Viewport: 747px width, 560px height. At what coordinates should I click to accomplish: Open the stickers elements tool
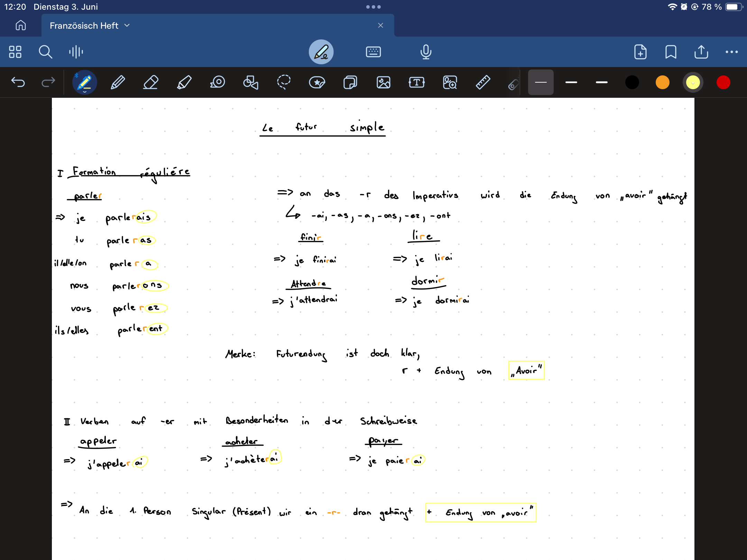click(317, 82)
